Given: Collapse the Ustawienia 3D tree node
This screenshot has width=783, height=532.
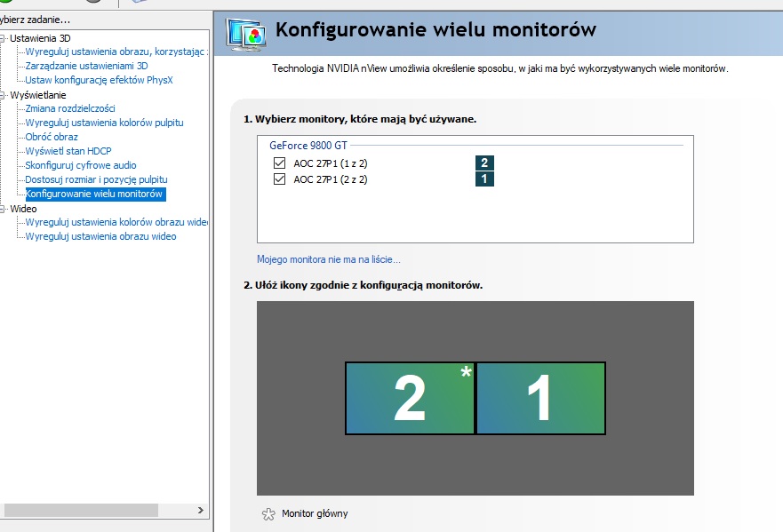Looking at the screenshot, I should (x=3, y=38).
